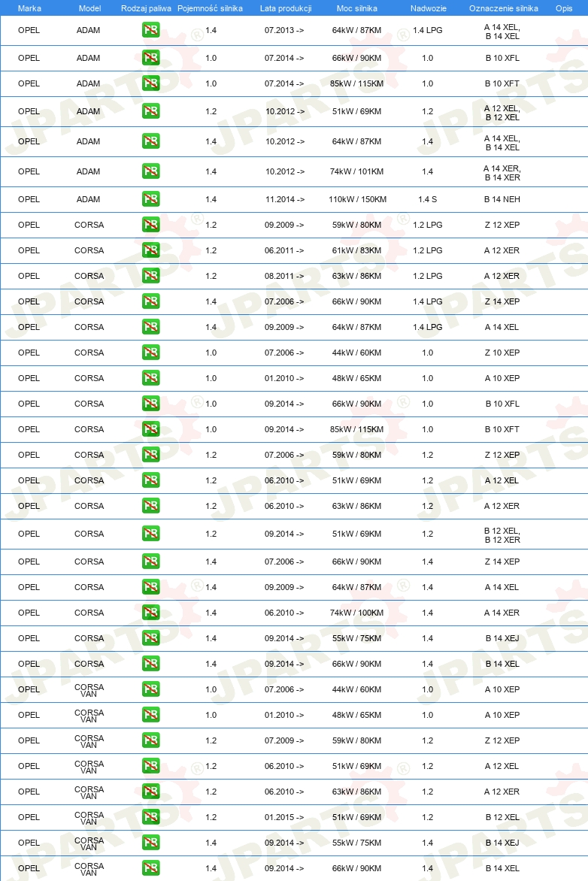588x881 pixels.
Task: Select the '11.2014' row ADAM model cell
Action: click(x=88, y=199)
